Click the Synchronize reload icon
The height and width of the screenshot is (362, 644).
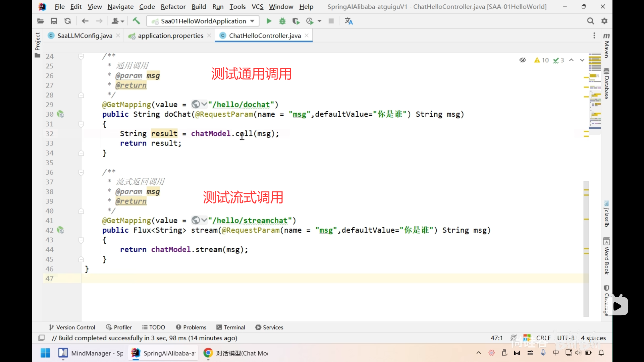pyautogui.click(x=67, y=21)
